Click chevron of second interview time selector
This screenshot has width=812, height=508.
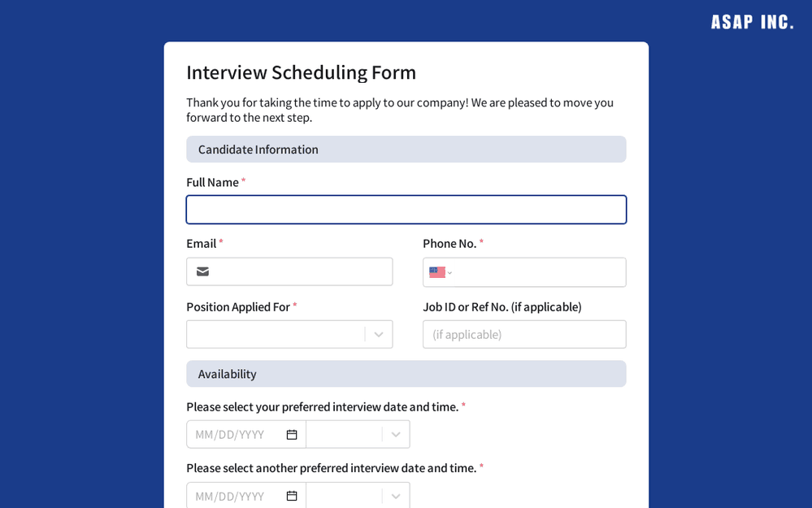click(396, 496)
